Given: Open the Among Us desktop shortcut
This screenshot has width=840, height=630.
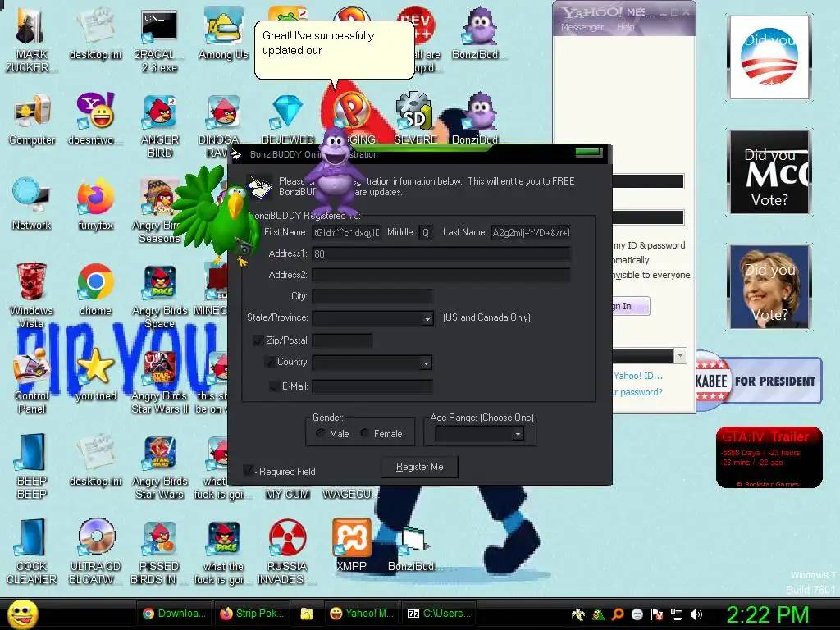Looking at the screenshot, I should coord(223,34).
